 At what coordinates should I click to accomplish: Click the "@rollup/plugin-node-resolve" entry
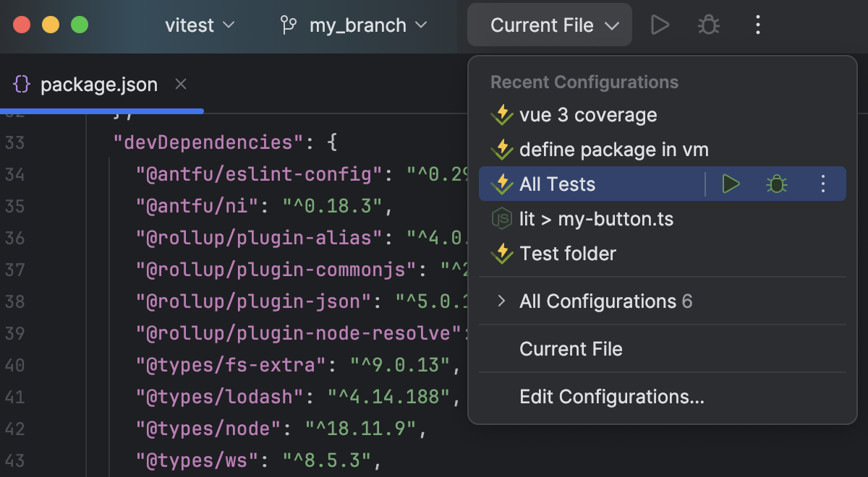pyautogui.click(x=299, y=333)
